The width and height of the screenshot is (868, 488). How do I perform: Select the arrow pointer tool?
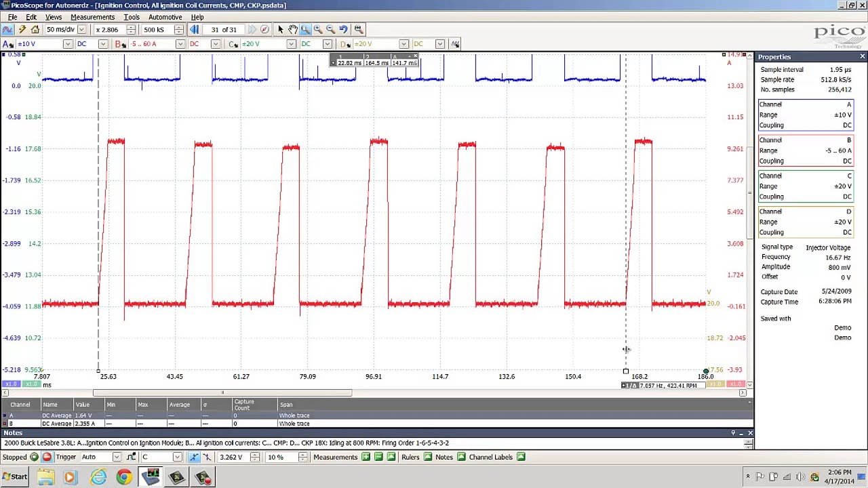280,30
